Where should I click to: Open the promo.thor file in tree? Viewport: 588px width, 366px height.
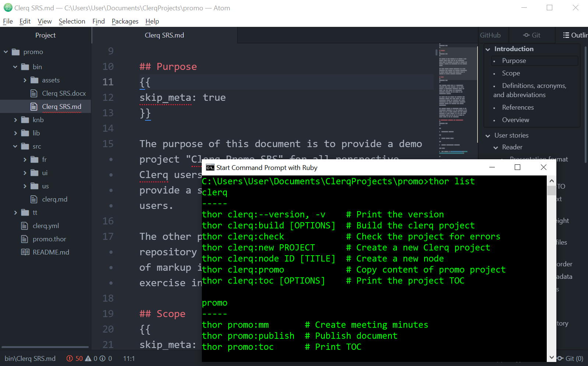click(49, 239)
